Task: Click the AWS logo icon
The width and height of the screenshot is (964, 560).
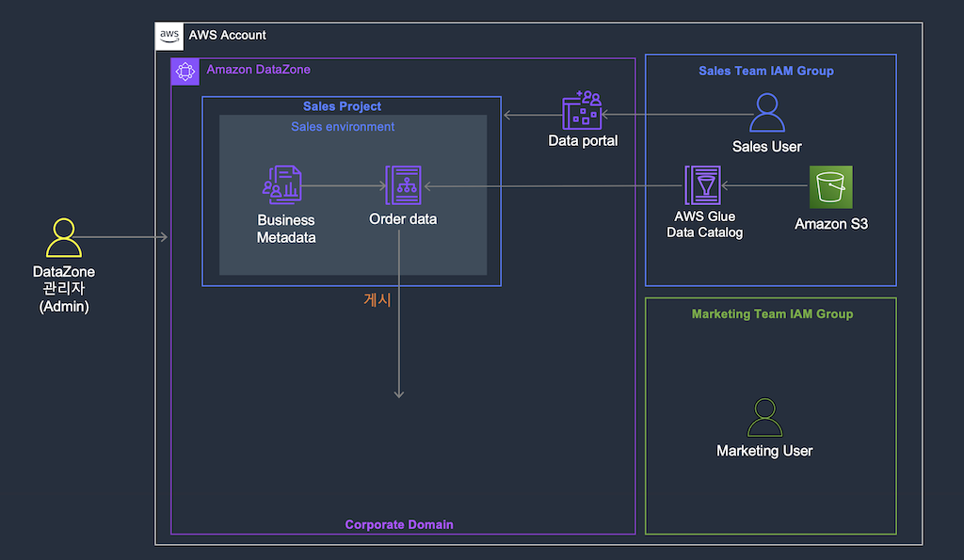Action: pos(169,36)
